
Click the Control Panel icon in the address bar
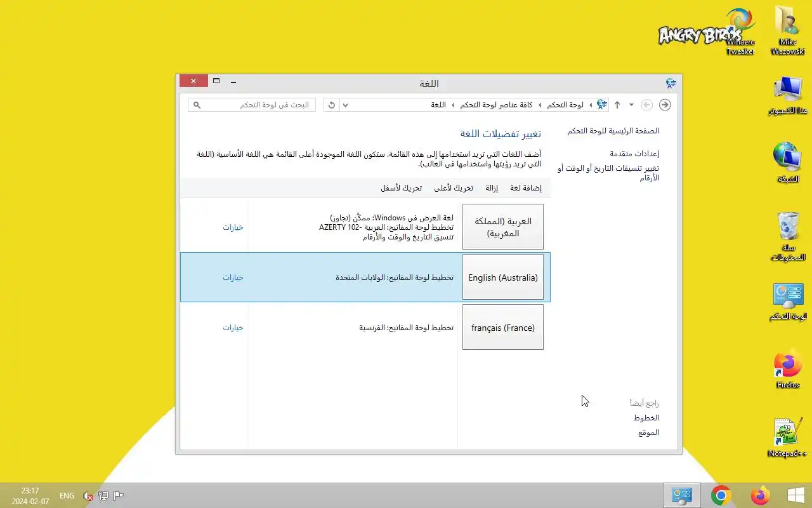pyautogui.click(x=602, y=105)
